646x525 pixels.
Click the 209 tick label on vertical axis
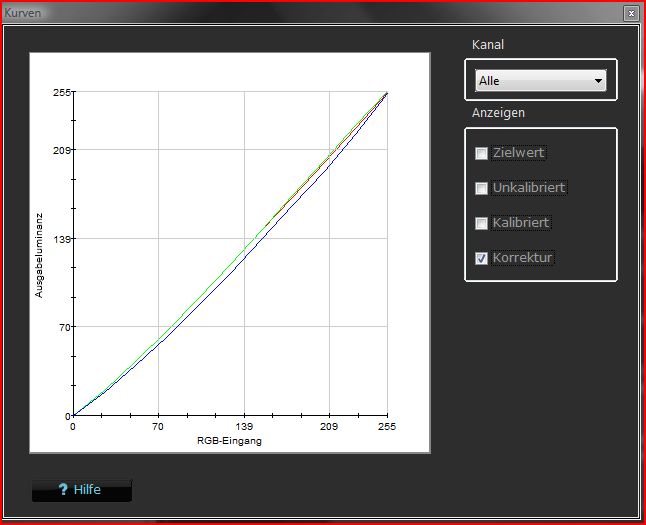pyautogui.click(x=59, y=150)
